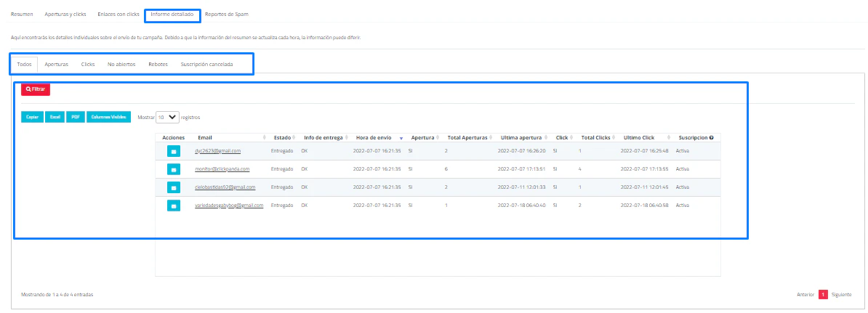Sort by the Total Clicks column header
The width and height of the screenshot is (868, 313).
(x=598, y=137)
